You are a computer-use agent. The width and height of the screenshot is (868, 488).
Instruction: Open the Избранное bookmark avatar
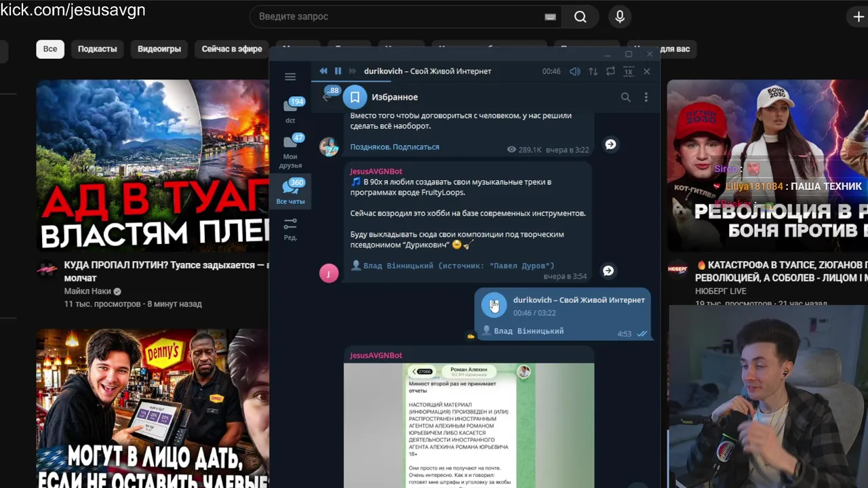pyautogui.click(x=355, y=97)
